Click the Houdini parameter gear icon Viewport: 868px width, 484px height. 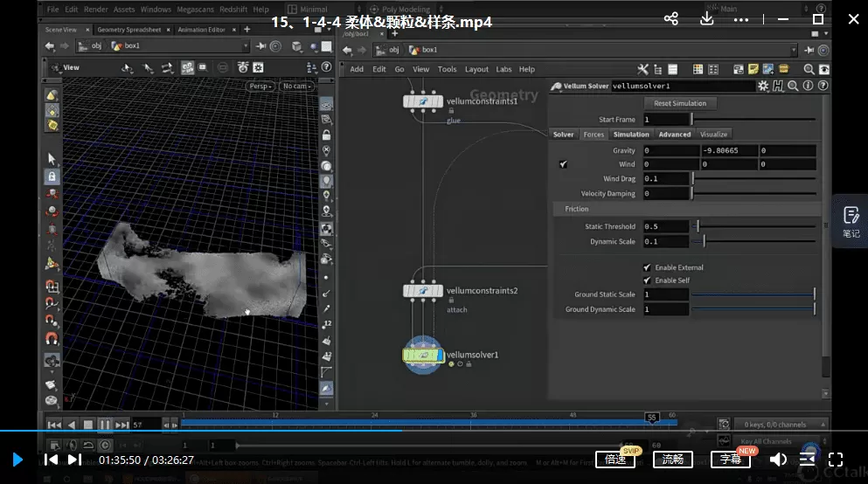click(763, 86)
